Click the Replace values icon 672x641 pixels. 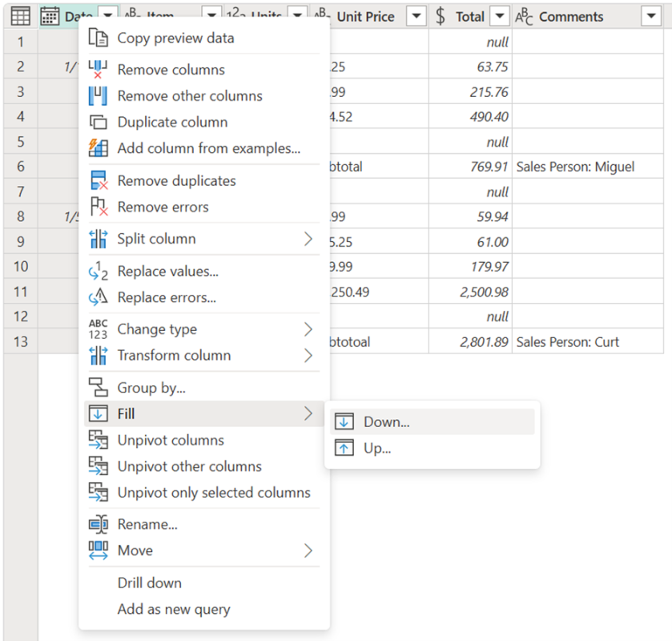(x=98, y=271)
